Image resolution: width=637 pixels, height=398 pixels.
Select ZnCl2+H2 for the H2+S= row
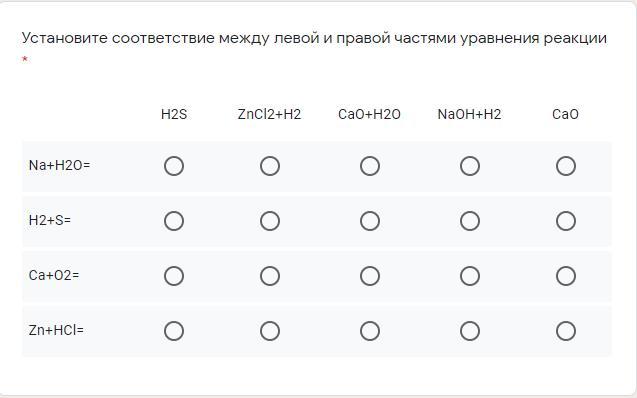pyautogui.click(x=270, y=221)
